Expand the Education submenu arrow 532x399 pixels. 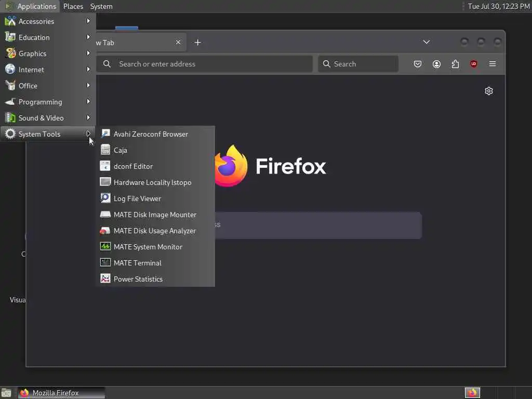tap(88, 37)
